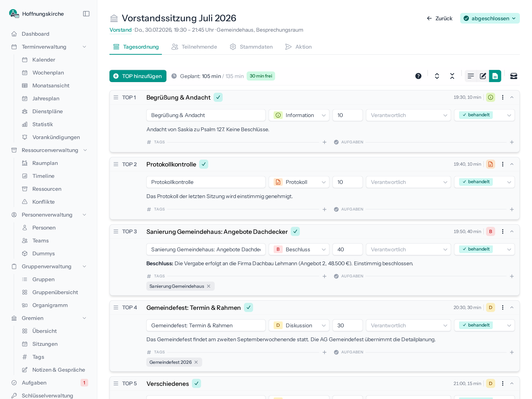This screenshot has width=532, height=399.
Task: Expand all agenda items icon
Action: [437, 76]
